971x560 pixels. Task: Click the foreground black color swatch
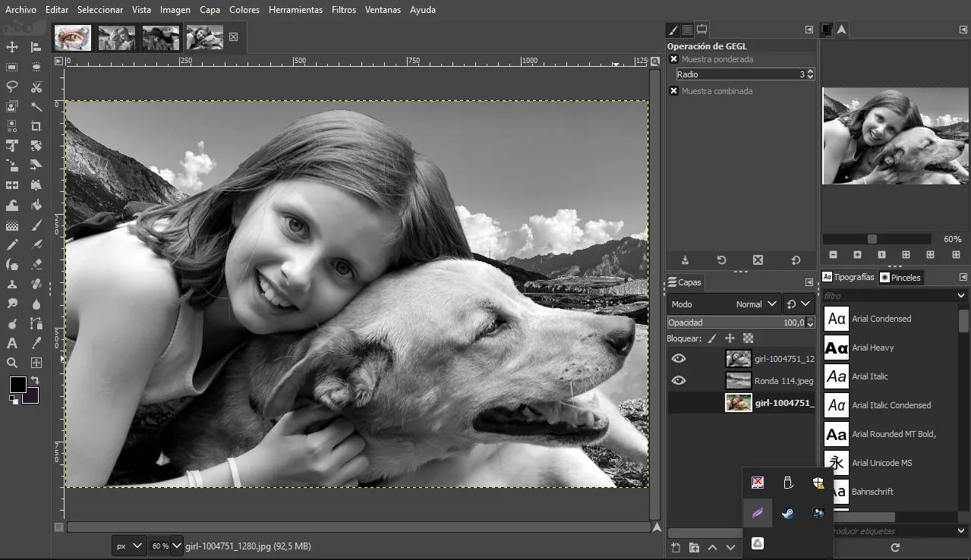click(17, 385)
